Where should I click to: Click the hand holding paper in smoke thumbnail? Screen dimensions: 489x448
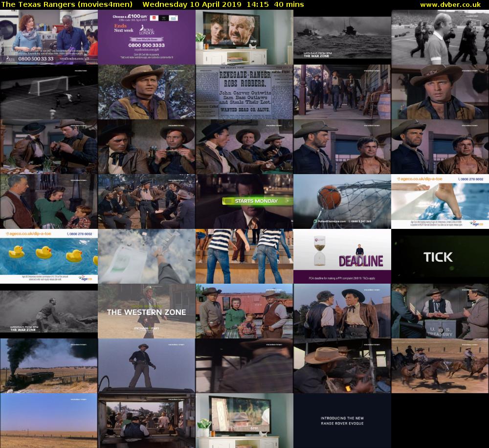tap(147, 256)
